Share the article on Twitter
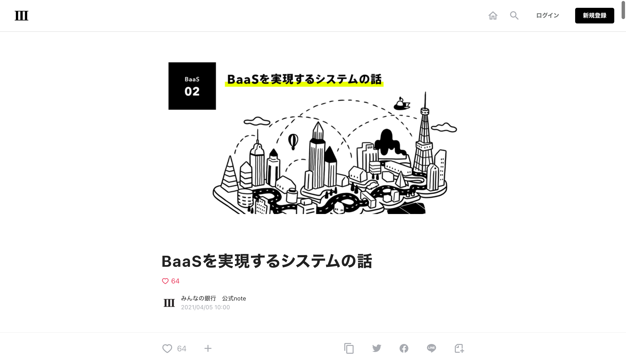 [377, 348]
